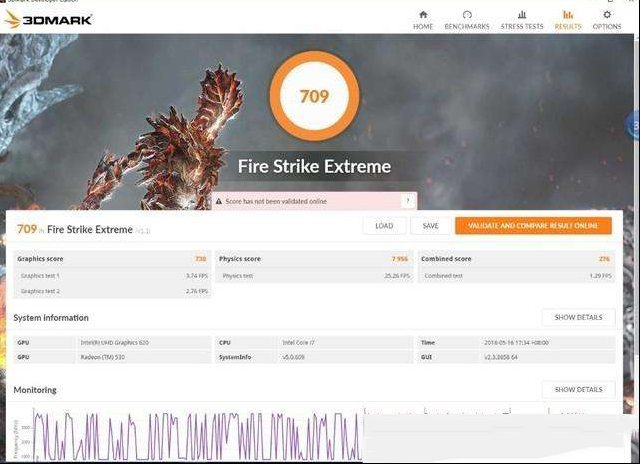
Task: Show details for Monitoring
Action: coord(578,389)
